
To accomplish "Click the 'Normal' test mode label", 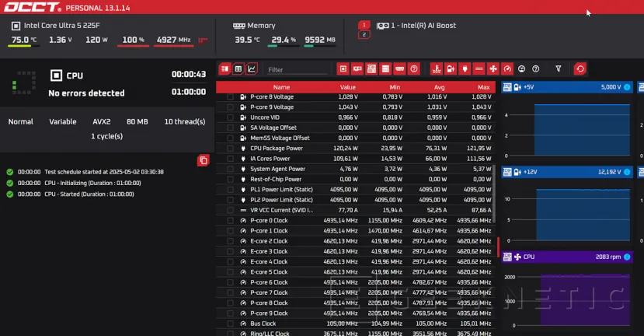I will 20,122.
